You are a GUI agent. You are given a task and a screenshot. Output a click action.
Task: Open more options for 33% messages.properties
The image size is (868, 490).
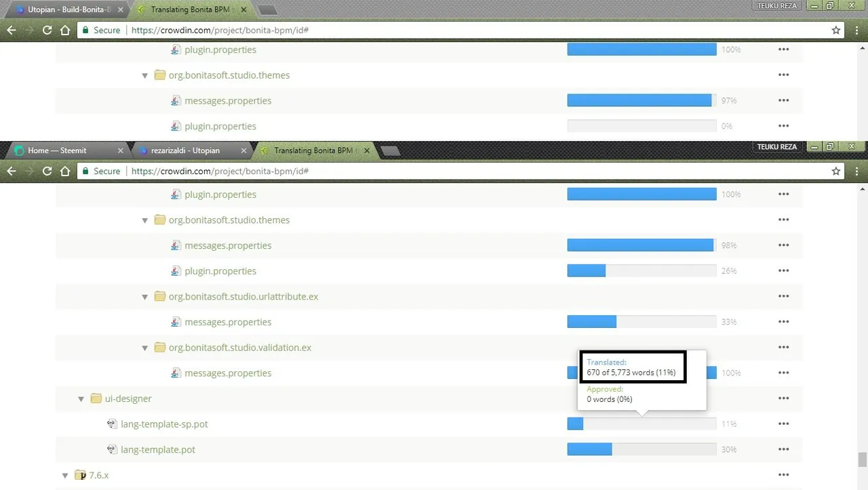784,322
